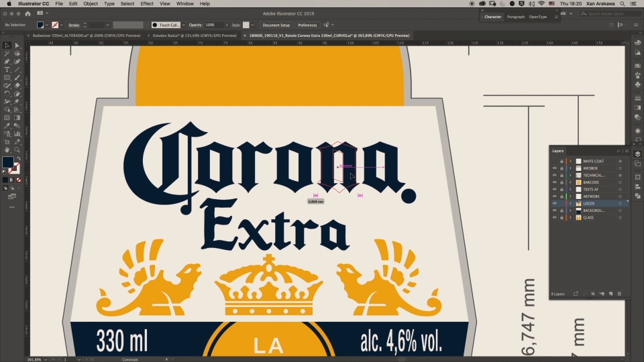Open the Style dropdown arrow
This screenshot has height=362, width=644.
pyautogui.click(x=252, y=25)
